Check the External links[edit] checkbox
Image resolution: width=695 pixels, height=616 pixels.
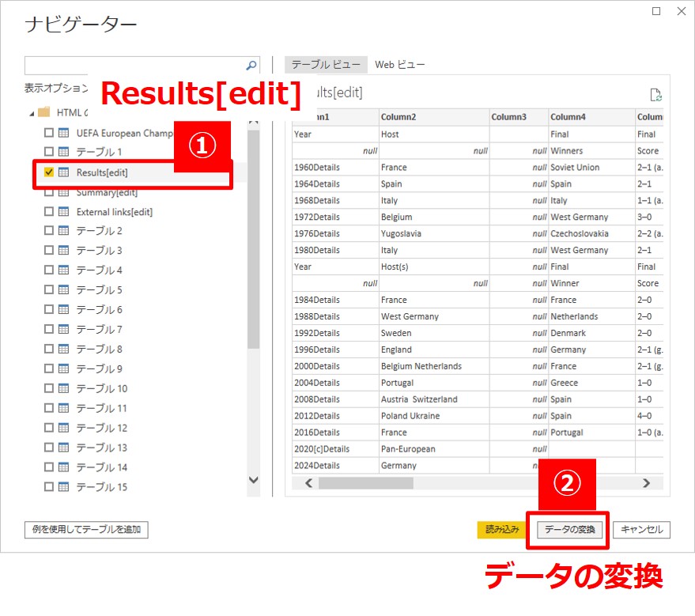[49, 211]
